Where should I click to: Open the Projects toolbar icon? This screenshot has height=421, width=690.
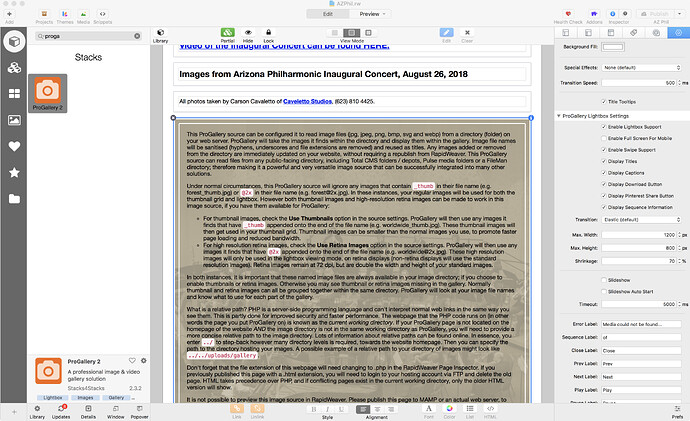(44, 14)
